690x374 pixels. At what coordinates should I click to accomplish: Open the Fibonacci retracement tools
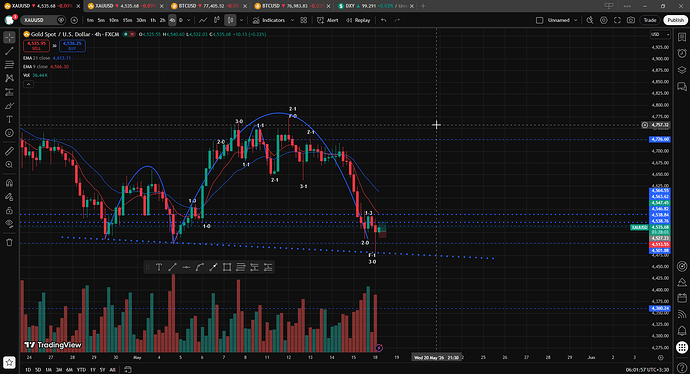(x=9, y=65)
